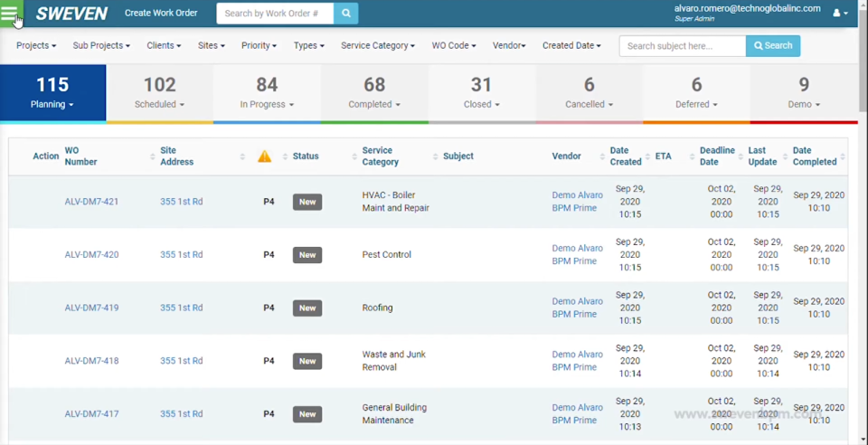Sort by the Status column arrows
Image resolution: width=868 pixels, height=445 pixels.
354,157
